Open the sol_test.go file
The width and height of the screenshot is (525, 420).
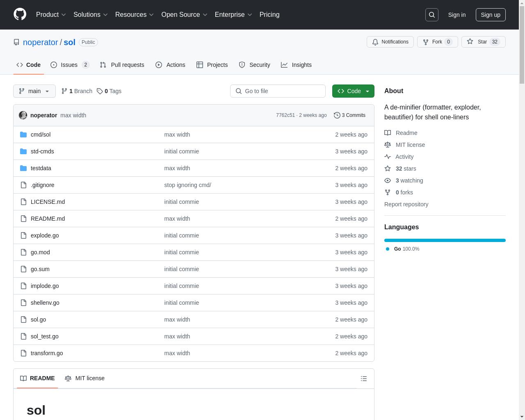(44, 336)
